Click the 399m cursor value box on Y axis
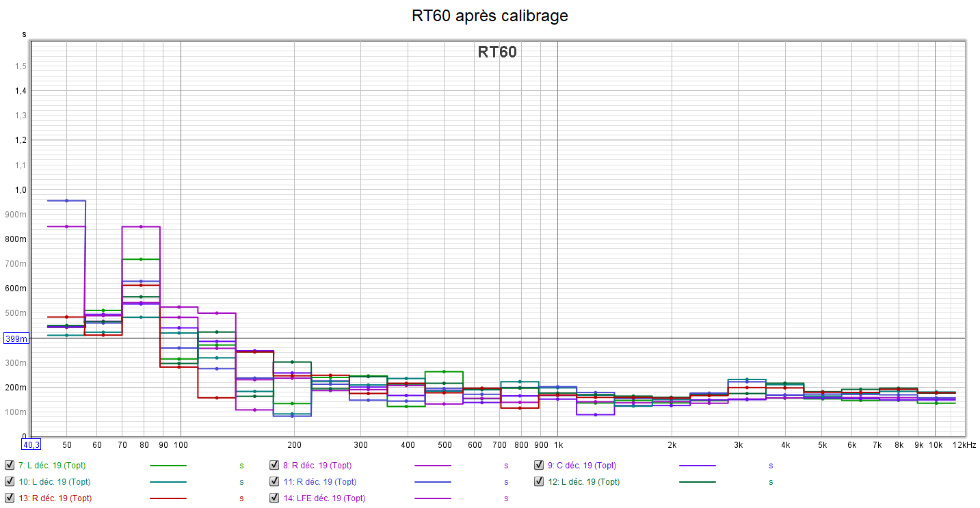The image size is (980, 508). click(15, 338)
